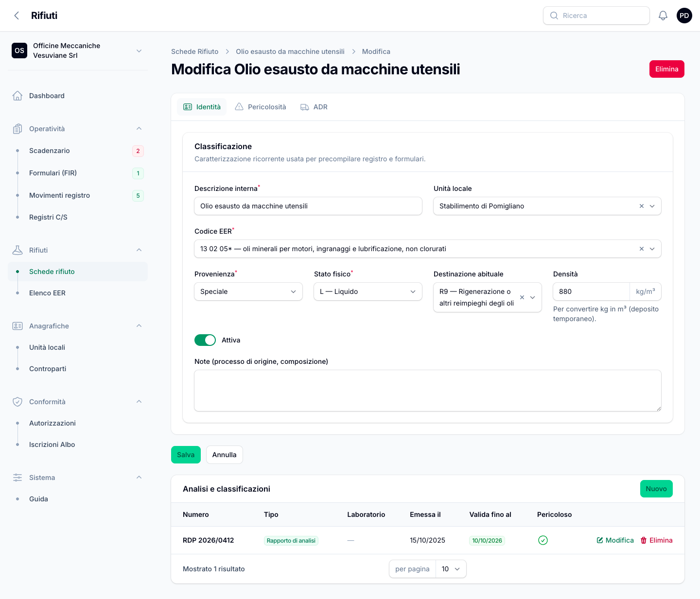Click the Rifiuti flask icon
Image resolution: width=700 pixels, height=599 pixels.
tap(17, 250)
